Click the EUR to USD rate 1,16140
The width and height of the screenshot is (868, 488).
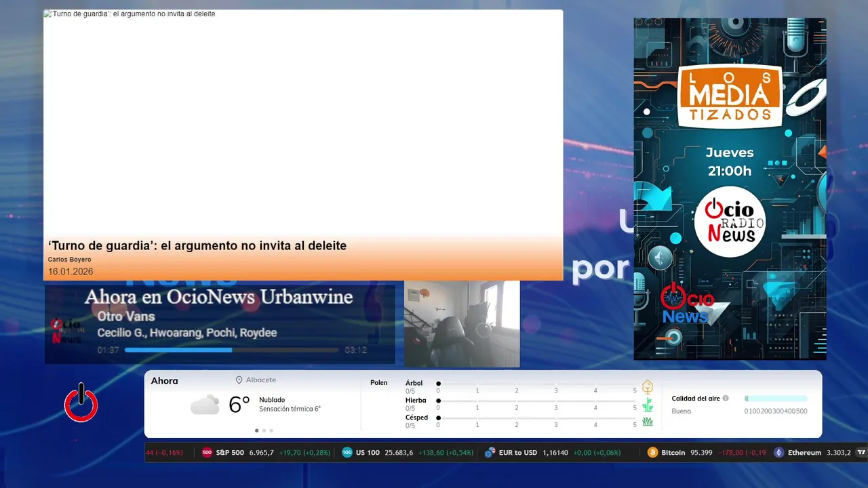click(x=555, y=453)
